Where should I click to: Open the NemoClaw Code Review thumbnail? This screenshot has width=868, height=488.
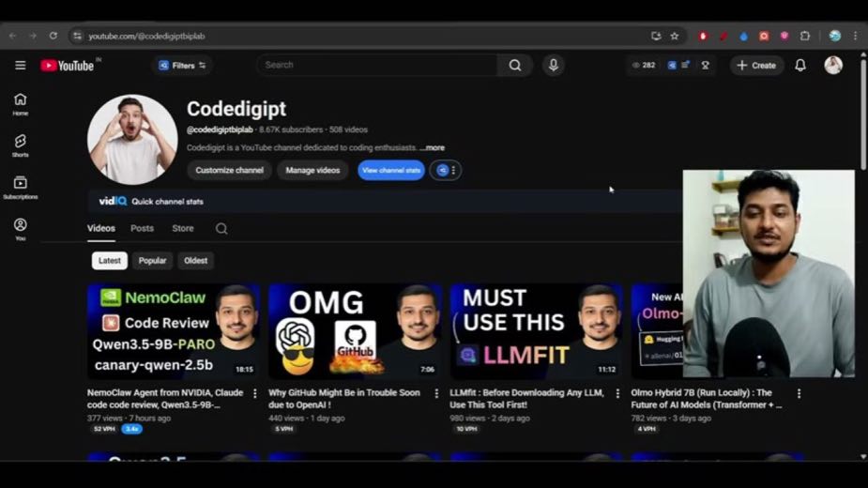(174, 331)
